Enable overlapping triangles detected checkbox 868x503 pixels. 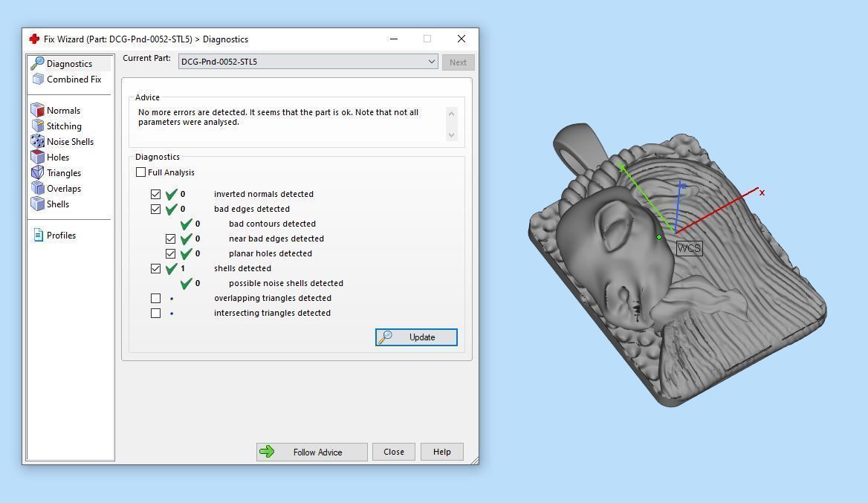[155, 298]
